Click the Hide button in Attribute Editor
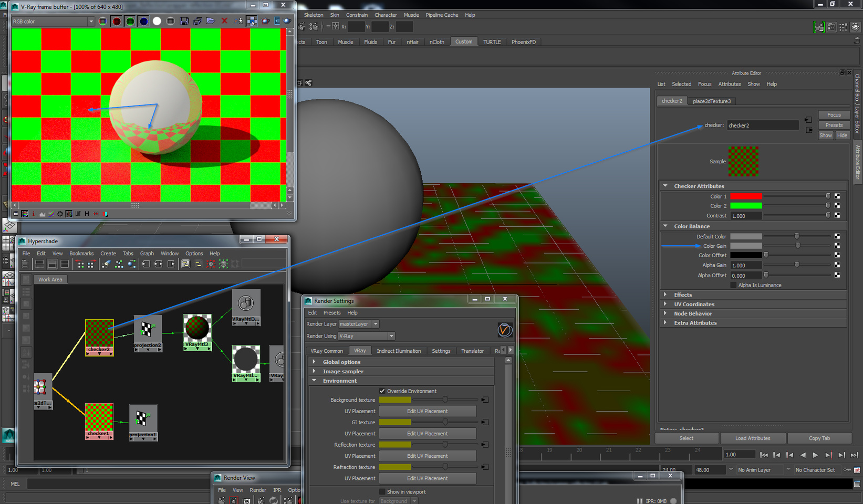Image resolution: width=863 pixels, height=504 pixels. pos(843,135)
